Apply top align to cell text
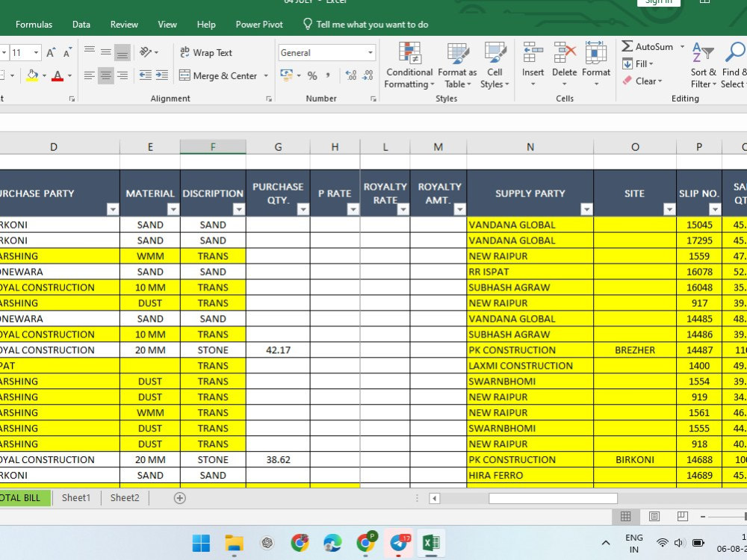The width and height of the screenshot is (747, 560). coord(90,52)
